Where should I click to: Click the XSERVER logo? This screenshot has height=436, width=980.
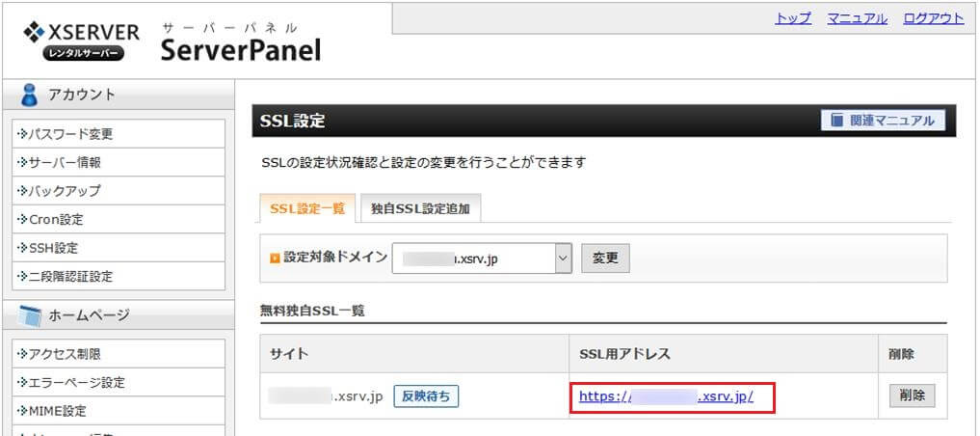tap(81, 41)
